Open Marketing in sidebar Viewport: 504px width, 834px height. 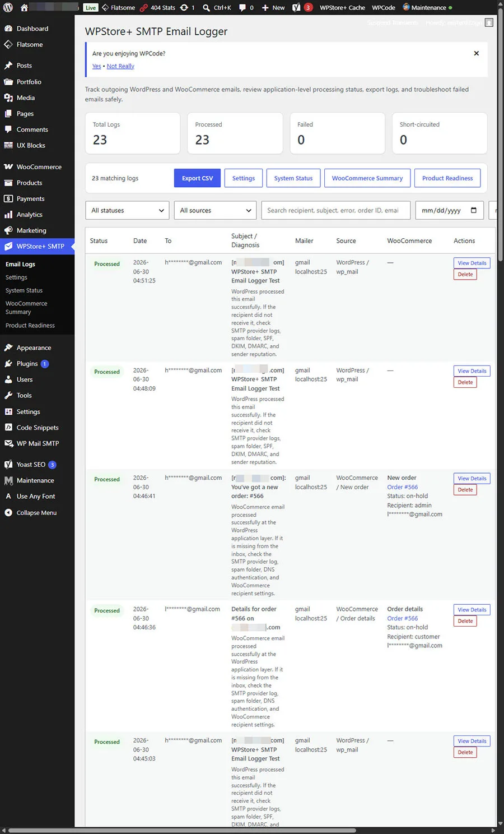tap(31, 230)
